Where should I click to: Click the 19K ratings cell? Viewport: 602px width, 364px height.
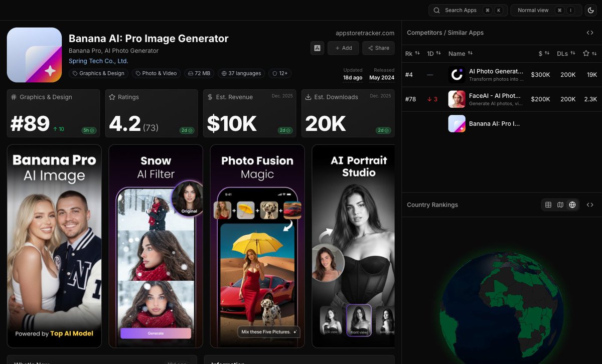(x=591, y=75)
